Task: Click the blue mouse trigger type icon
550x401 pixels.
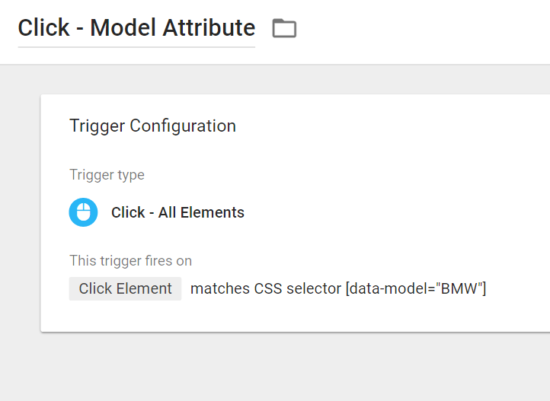Action: click(x=83, y=212)
